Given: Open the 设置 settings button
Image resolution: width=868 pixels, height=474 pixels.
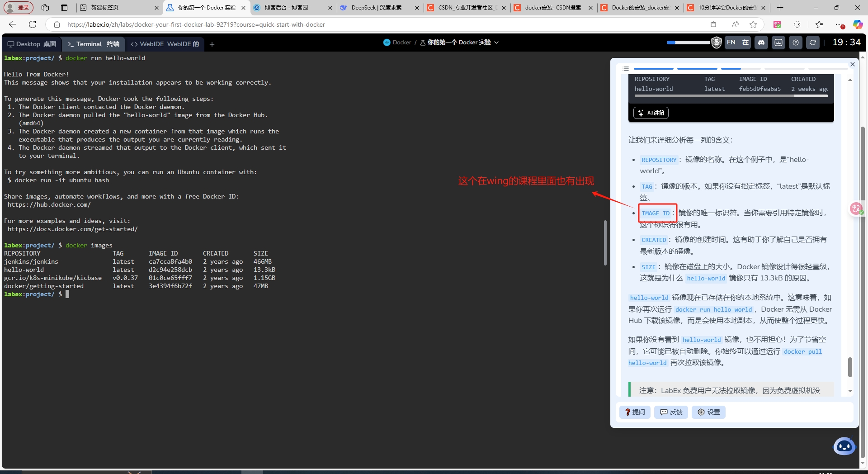Looking at the screenshot, I should pyautogui.click(x=708, y=412).
